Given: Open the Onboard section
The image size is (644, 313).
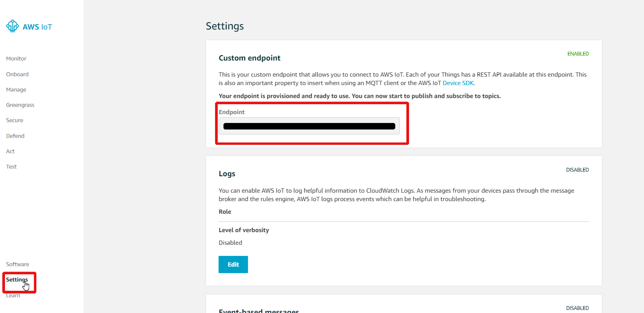Looking at the screenshot, I should (x=17, y=74).
